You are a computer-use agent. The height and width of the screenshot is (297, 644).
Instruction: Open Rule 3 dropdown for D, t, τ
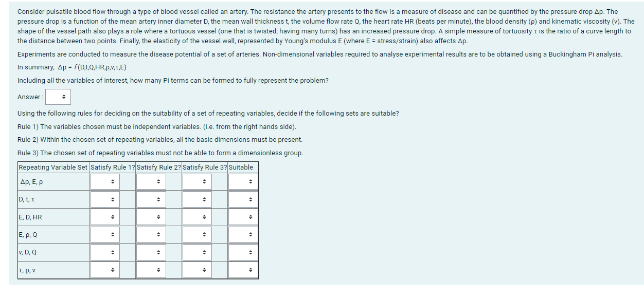coord(197,199)
